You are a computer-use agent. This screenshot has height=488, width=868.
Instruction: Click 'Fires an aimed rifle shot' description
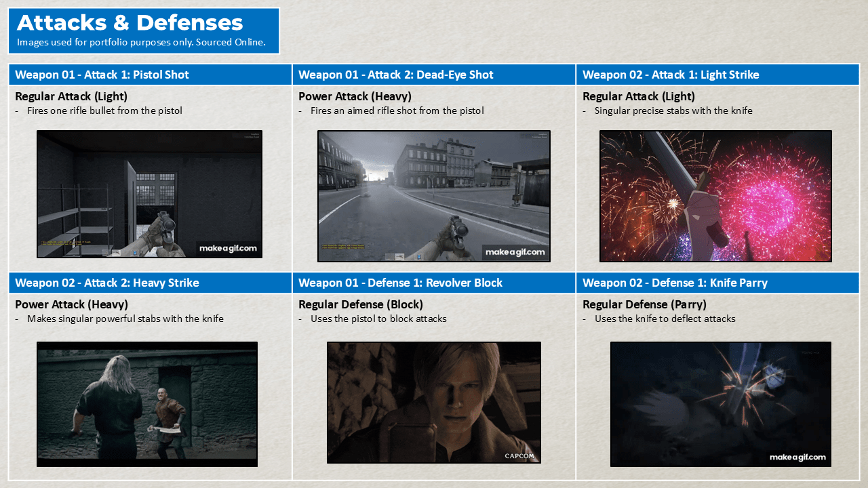click(x=397, y=110)
